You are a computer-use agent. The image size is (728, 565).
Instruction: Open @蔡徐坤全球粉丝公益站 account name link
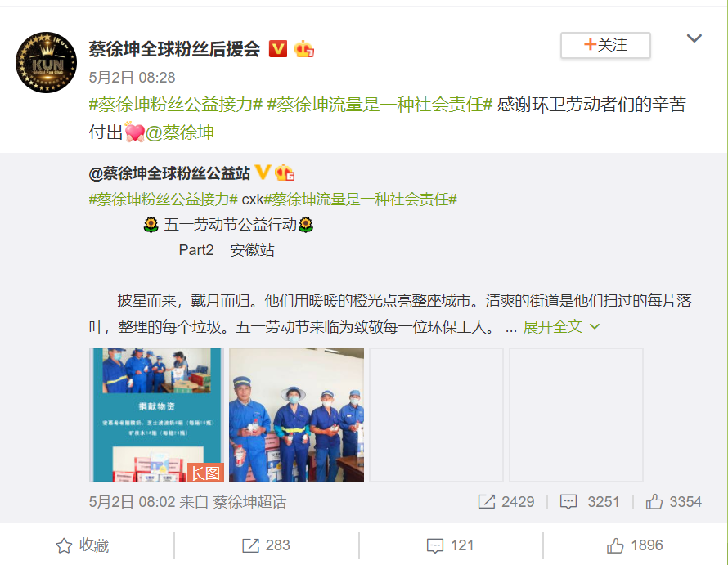pos(169,173)
